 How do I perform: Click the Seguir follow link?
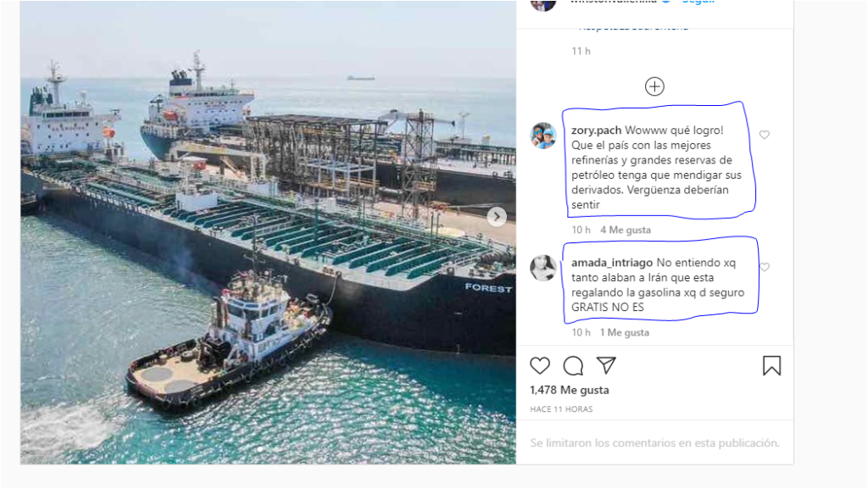point(698,2)
